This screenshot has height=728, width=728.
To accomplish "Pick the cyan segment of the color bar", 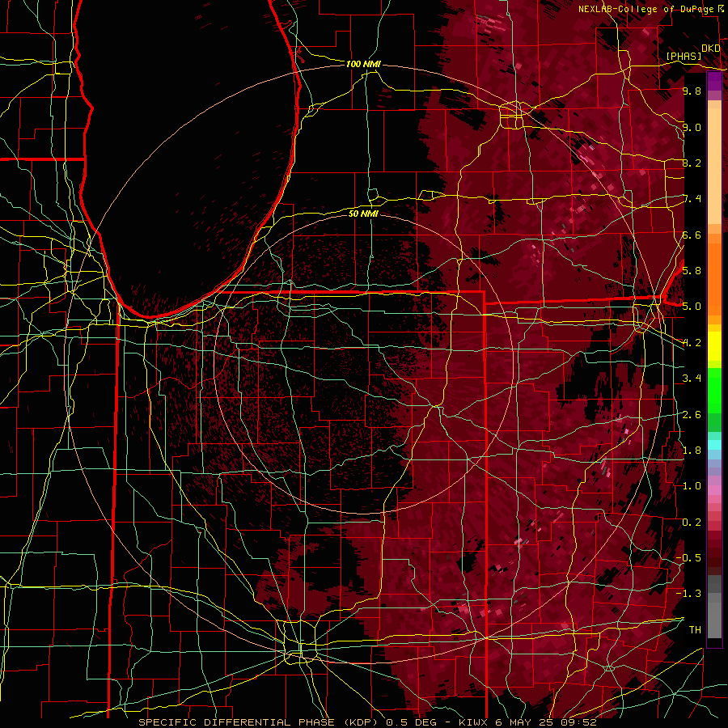I will pos(714,445).
